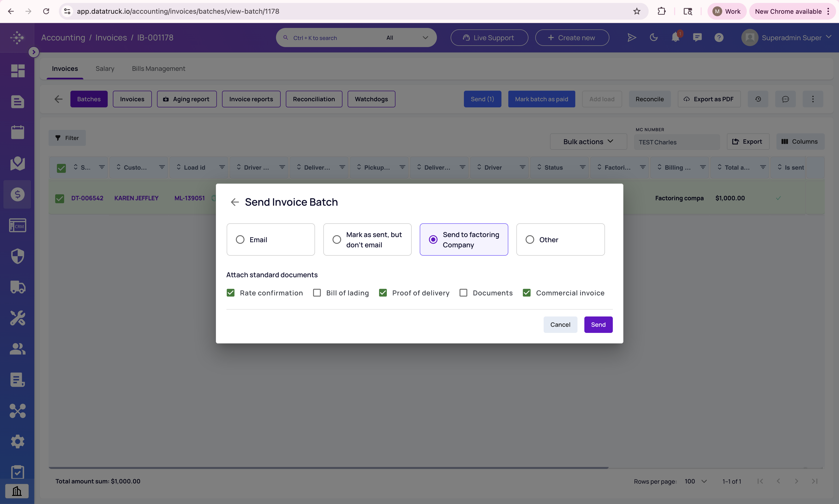Click the paper plane send icon in header
The width and height of the screenshot is (839, 504).
631,37
